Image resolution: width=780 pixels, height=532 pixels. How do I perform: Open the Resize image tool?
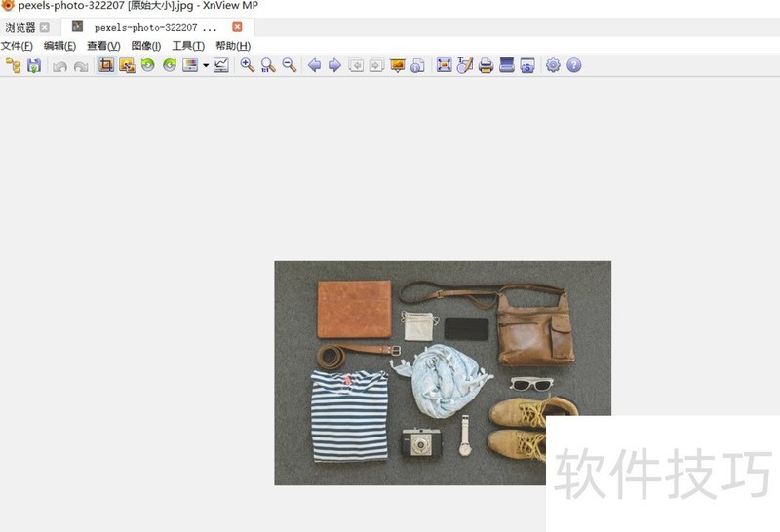128,65
